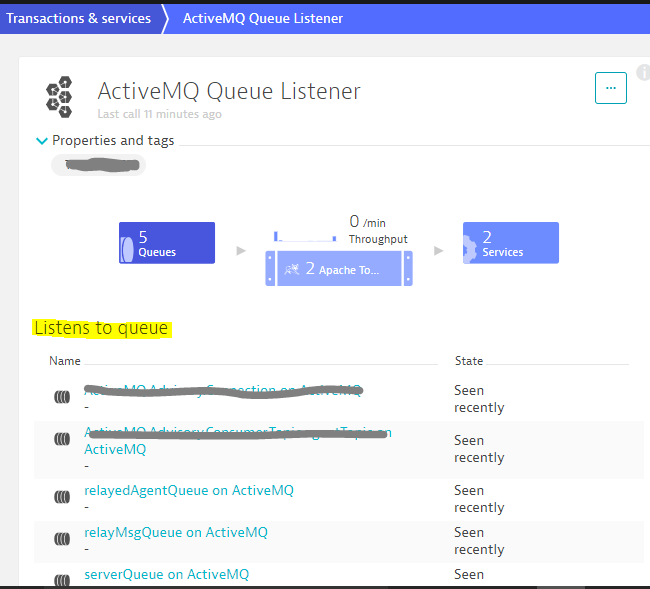The image size is (650, 589).
Task: Open serverQueue on ActiveMQ link
Action: pyautogui.click(x=167, y=574)
